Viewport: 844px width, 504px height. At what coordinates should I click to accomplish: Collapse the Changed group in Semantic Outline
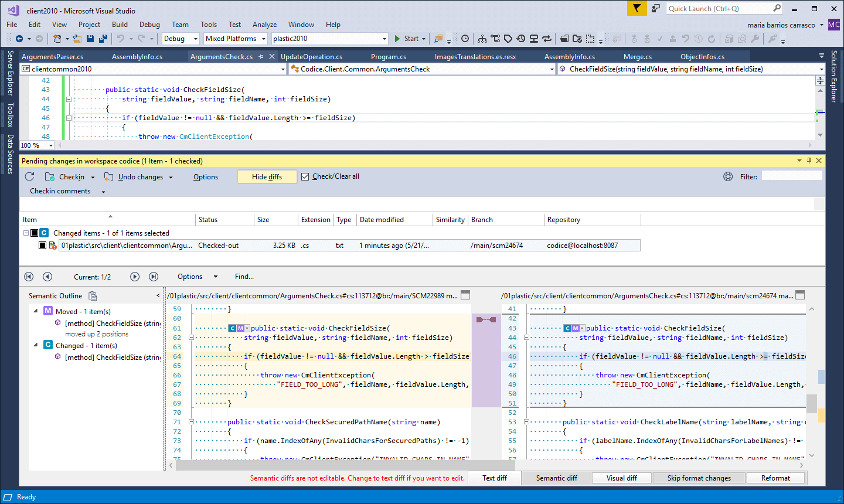tap(36, 345)
